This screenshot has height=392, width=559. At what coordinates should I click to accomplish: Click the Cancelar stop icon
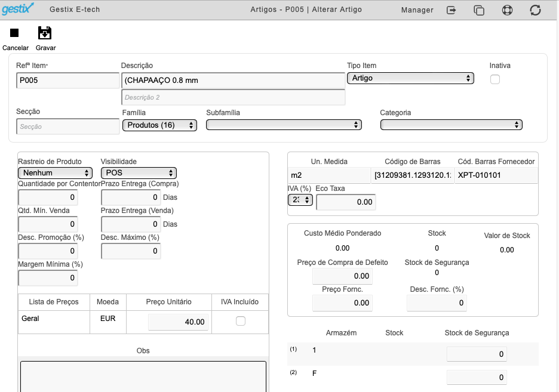(x=14, y=33)
